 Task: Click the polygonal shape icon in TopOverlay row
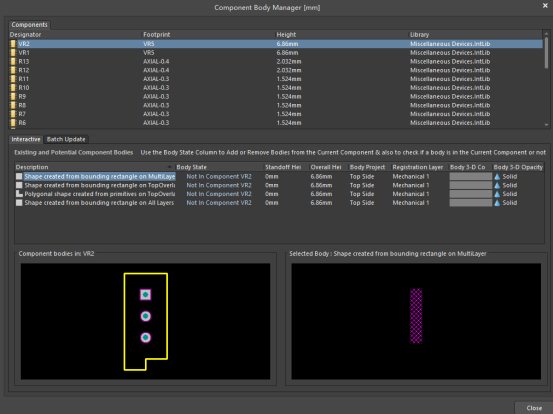point(19,194)
